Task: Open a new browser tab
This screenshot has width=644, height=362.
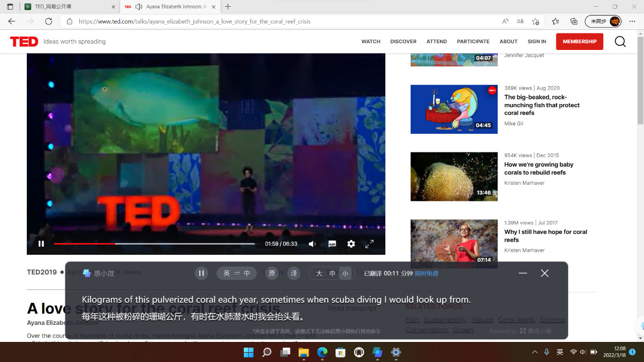Action: 228,7
